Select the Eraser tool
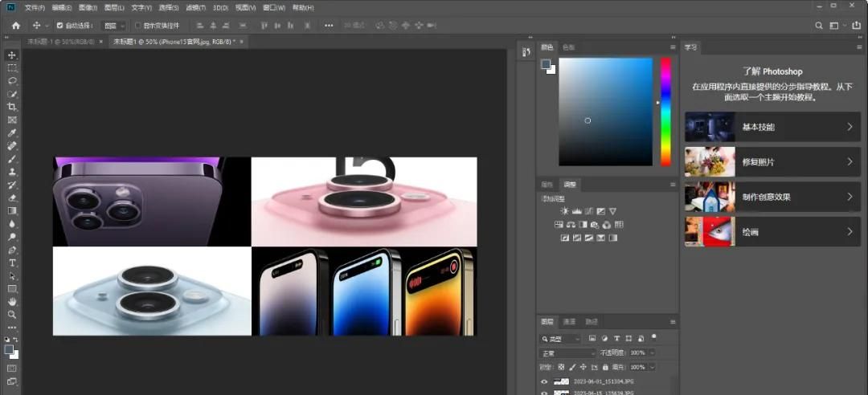The height and width of the screenshot is (395, 868). (11, 197)
